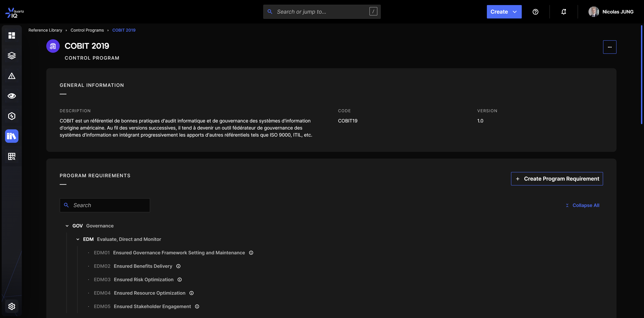Select the eye monitoring sidebar icon

pyautogui.click(x=12, y=96)
